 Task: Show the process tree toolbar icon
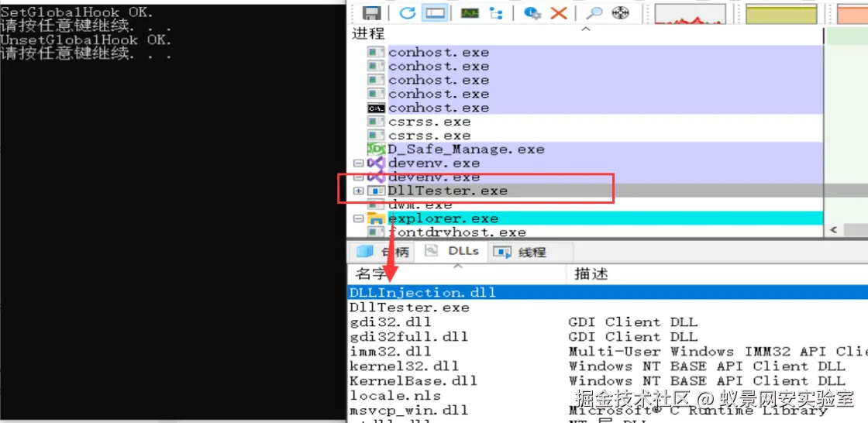[x=495, y=12]
